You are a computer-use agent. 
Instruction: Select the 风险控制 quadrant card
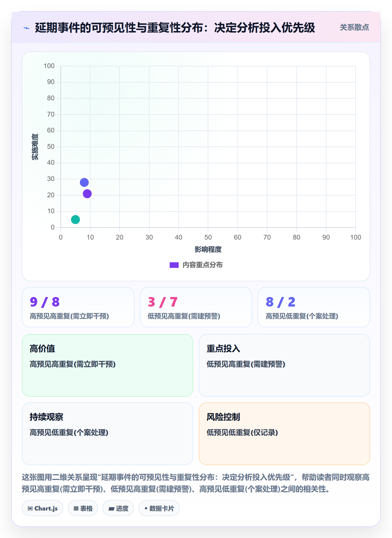coord(284,434)
